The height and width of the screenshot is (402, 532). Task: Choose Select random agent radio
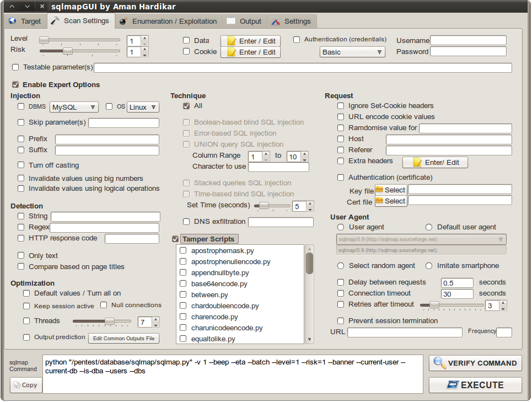click(x=341, y=266)
